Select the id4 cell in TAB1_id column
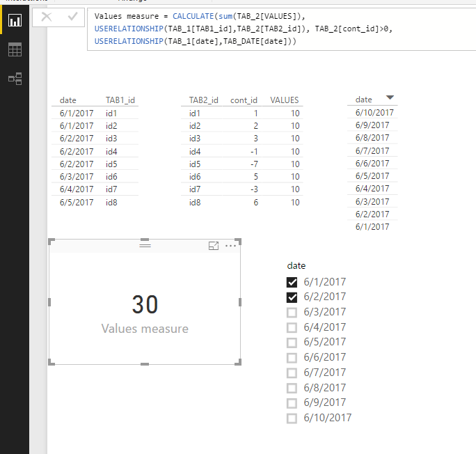Screen dimensions: 476x454 coord(111,151)
